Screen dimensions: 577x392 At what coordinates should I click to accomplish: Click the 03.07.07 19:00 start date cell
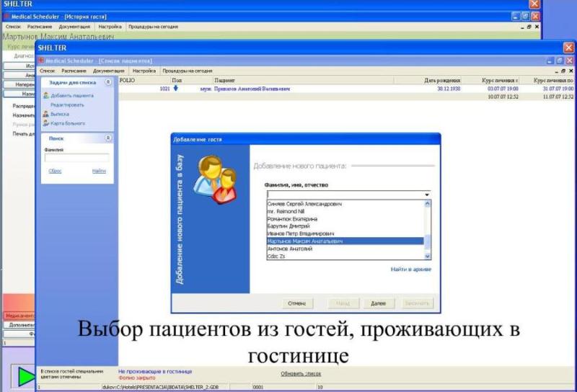[x=503, y=89]
